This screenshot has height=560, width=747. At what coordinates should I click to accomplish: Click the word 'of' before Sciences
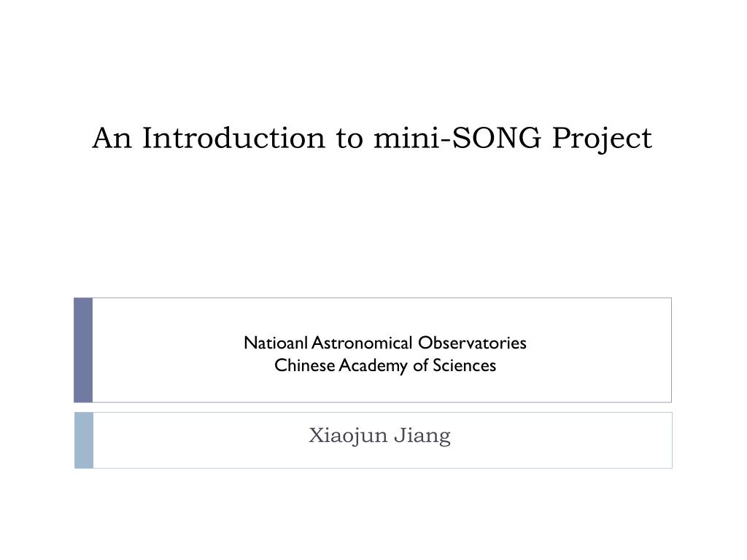tap(421, 365)
